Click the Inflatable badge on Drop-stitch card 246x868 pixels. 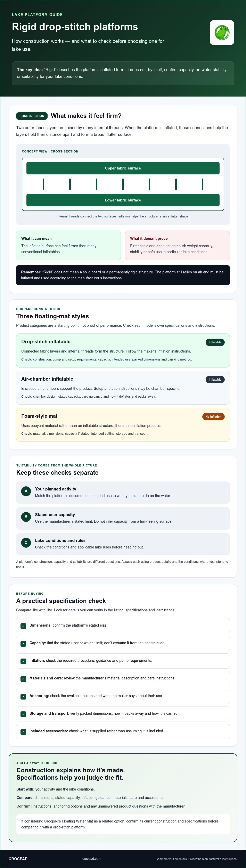215,342
